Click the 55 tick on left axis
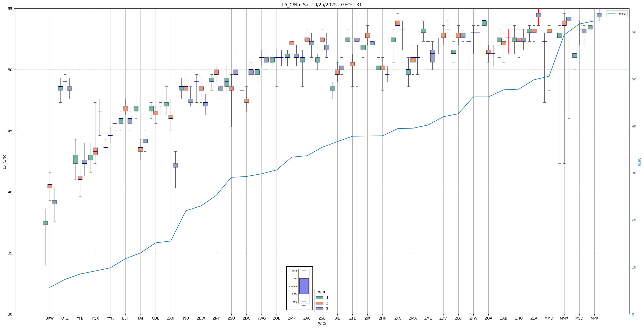644x328 pixels. click(11, 9)
